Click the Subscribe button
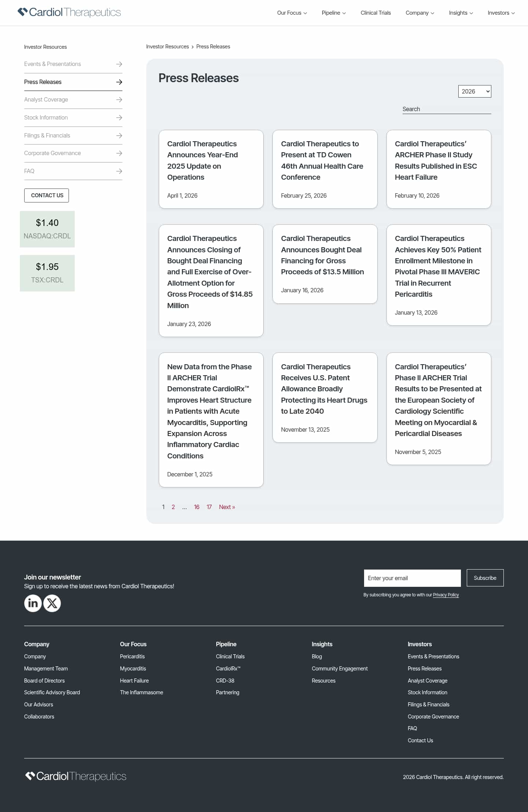528x812 pixels. pos(485,578)
